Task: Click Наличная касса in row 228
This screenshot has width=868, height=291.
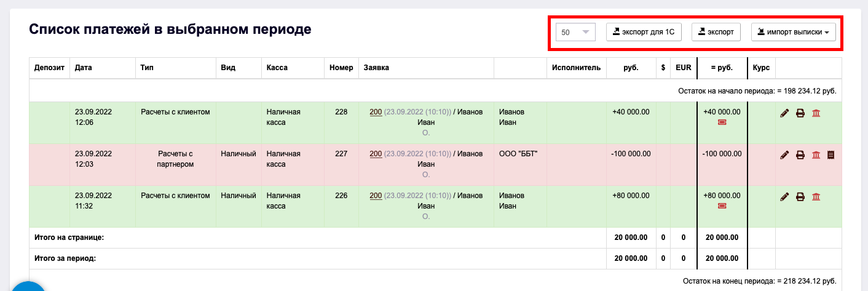Action: tap(283, 118)
